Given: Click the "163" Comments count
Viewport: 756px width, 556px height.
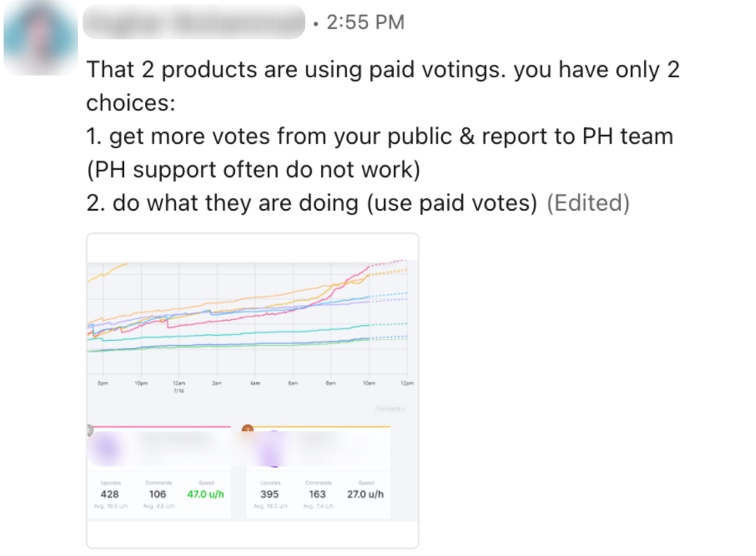Looking at the screenshot, I should (317, 493).
